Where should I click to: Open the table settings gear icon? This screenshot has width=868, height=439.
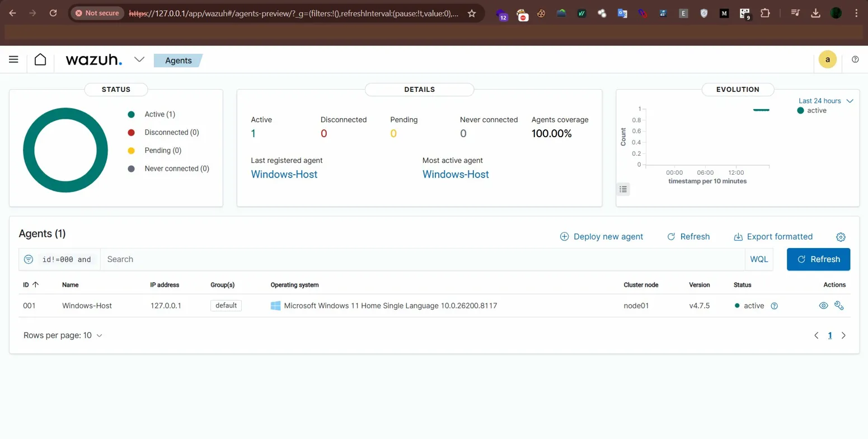[x=841, y=237]
